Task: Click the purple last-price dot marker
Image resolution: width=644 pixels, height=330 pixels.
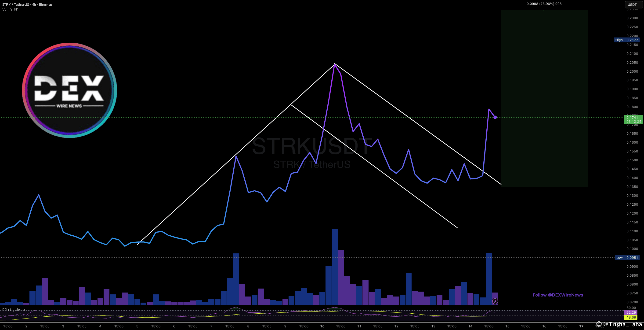Action: pos(495,117)
